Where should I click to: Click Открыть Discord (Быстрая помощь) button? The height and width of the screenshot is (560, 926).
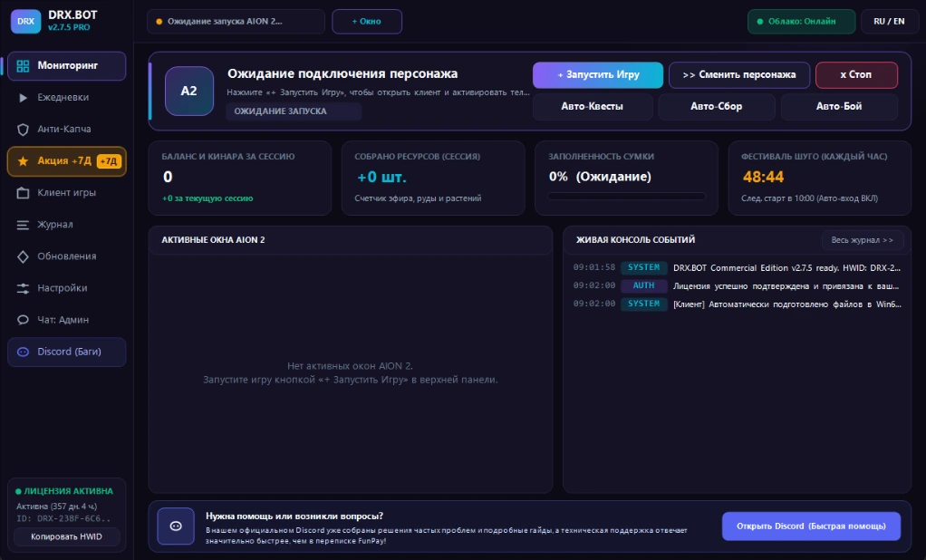point(812,526)
